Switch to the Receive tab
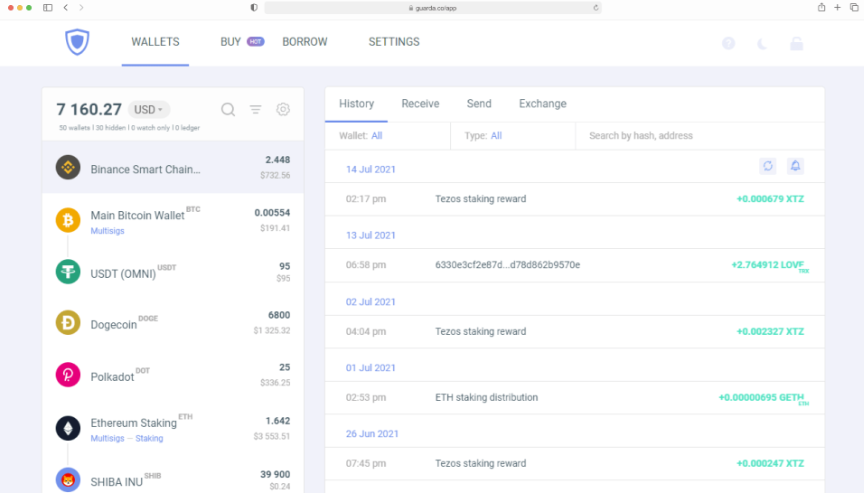864x495 pixels. click(x=420, y=104)
